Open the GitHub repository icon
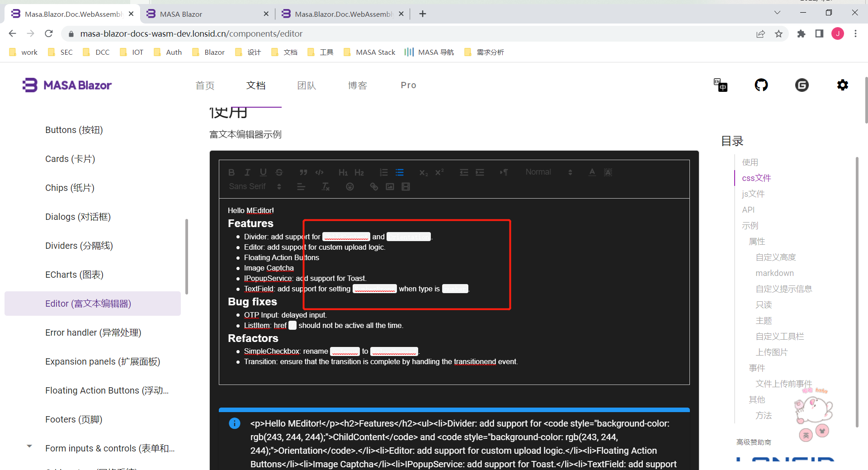This screenshot has height=470, width=868. click(761, 85)
